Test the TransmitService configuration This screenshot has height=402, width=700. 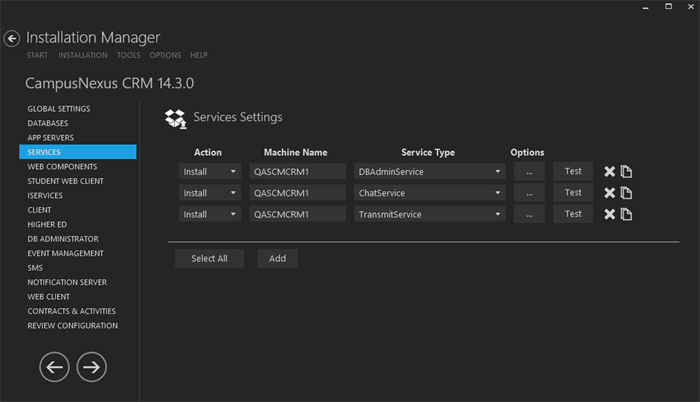[573, 214]
